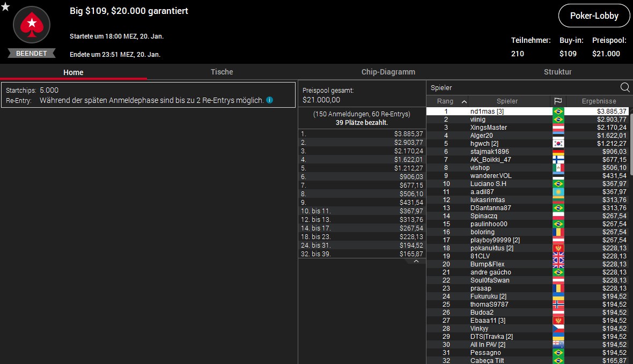Viewport: 633px width, 364px height.
Task: Switch to the Tische tab
Action: [222, 72]
